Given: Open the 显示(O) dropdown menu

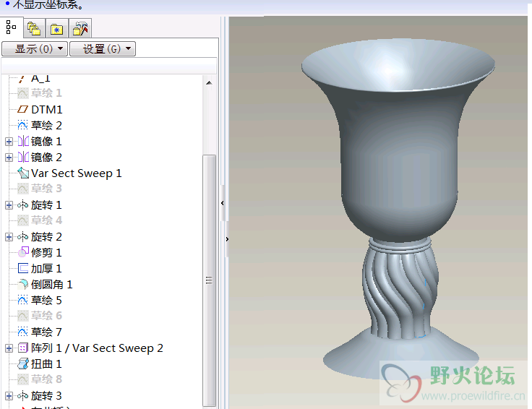Looking at the screenshot, I should 35,49.
